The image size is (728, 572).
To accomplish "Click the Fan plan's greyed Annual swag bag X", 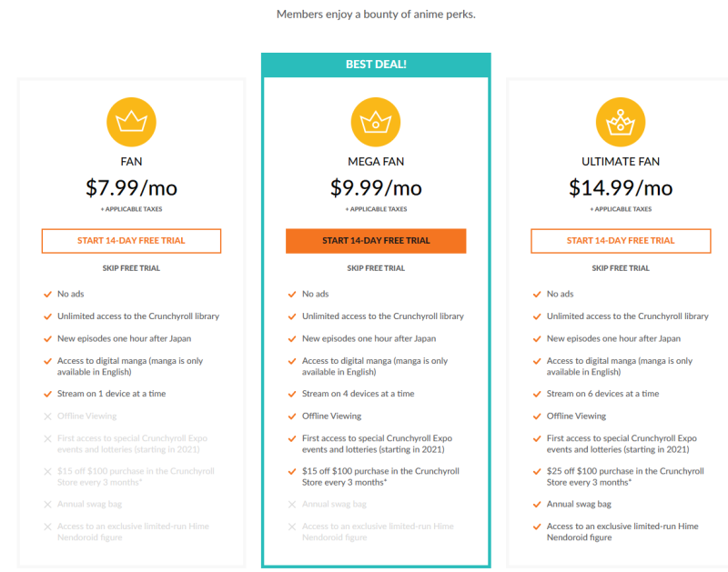I will click(47, 505).
